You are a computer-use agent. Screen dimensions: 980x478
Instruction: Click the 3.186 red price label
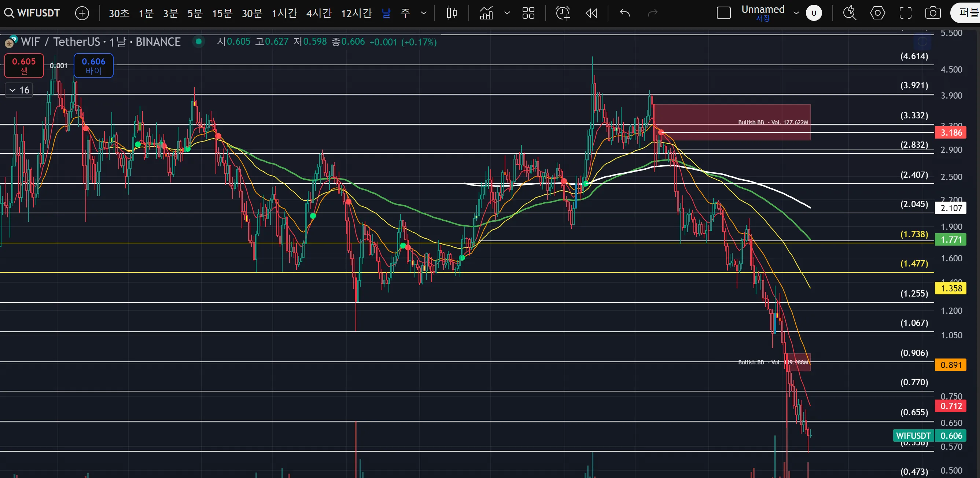click(950, 132)
